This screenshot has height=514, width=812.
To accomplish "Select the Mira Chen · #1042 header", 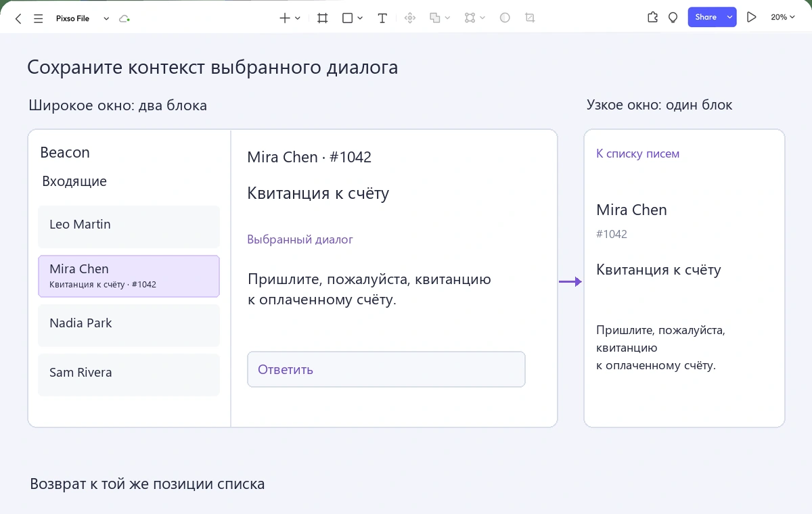I will pyautogui.click(x=309, y=157).
